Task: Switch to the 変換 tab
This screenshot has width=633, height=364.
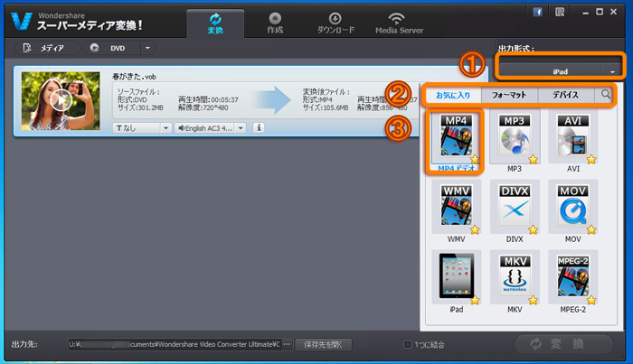Action: 215,23
